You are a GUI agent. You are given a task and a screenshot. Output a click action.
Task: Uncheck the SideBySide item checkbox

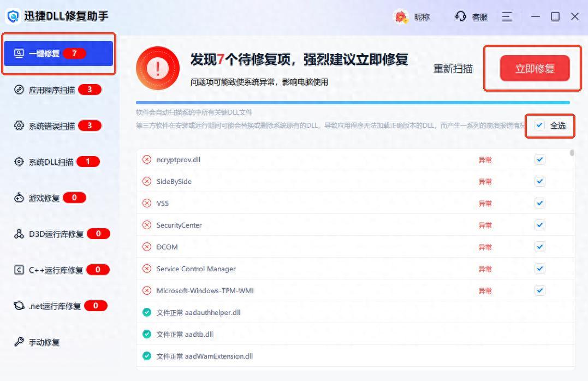[540, 181]
